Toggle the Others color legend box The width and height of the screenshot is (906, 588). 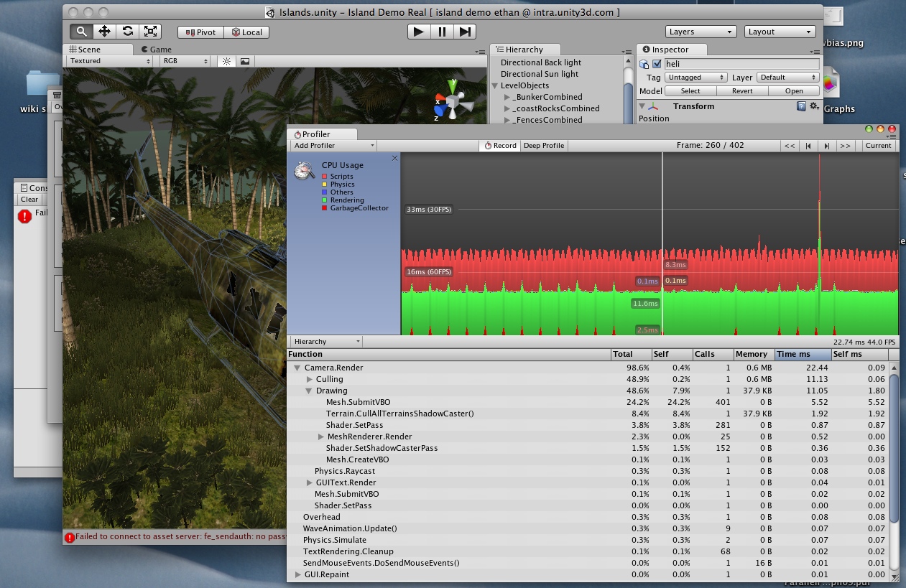325,192
